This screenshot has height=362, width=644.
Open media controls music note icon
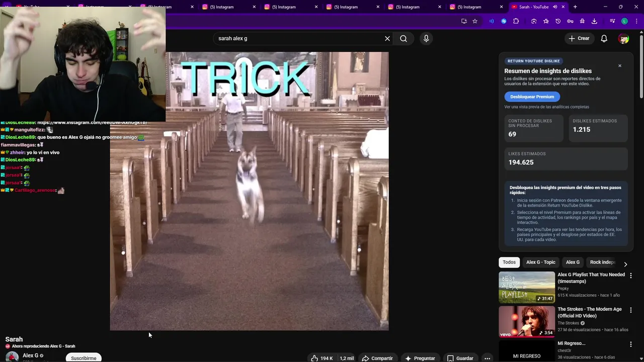[612, 21]
